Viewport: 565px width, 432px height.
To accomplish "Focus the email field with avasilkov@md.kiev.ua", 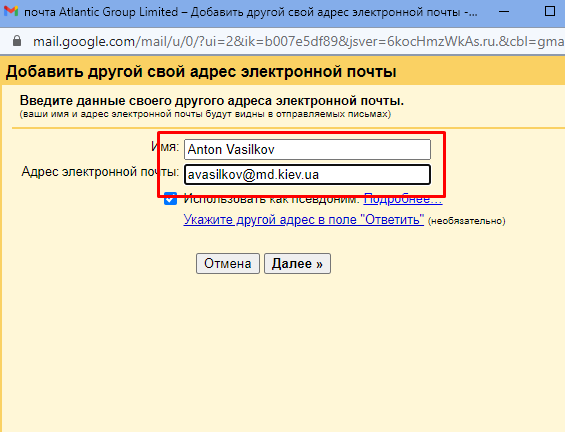I will pos(307,175).
